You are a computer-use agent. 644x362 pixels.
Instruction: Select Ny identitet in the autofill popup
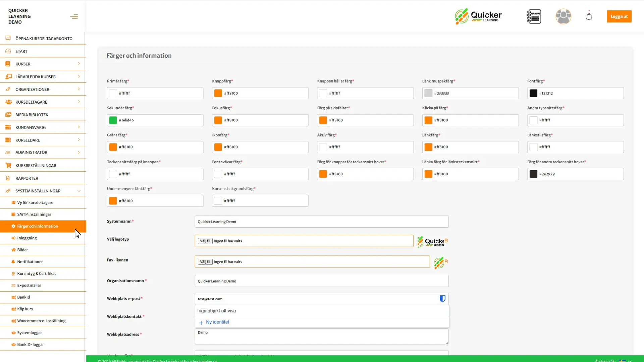(x=217, y=322)
